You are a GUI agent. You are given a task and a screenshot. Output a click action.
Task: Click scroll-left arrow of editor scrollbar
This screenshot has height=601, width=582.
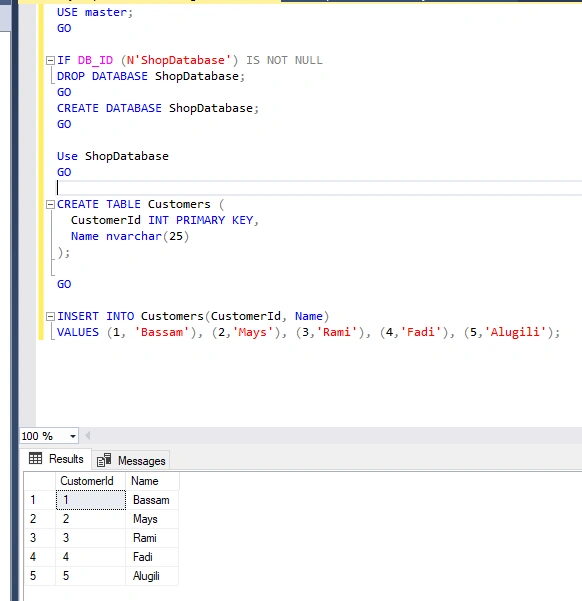87,436
